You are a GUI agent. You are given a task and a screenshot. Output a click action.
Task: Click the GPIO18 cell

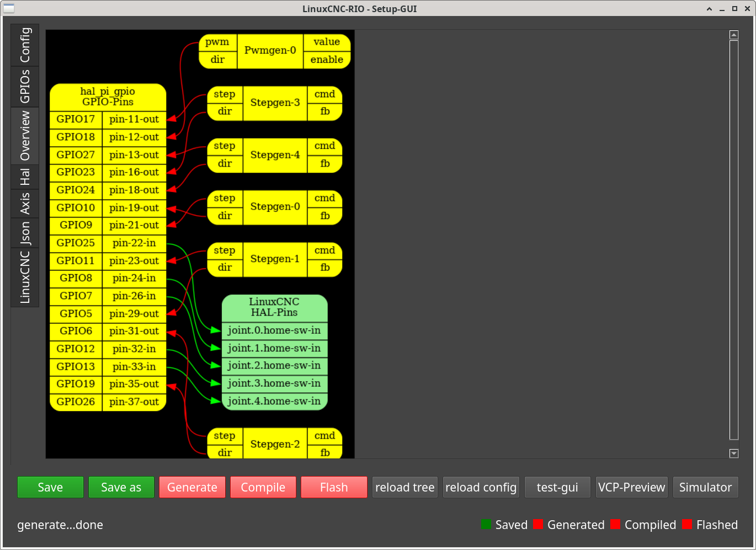click(76, 137)
